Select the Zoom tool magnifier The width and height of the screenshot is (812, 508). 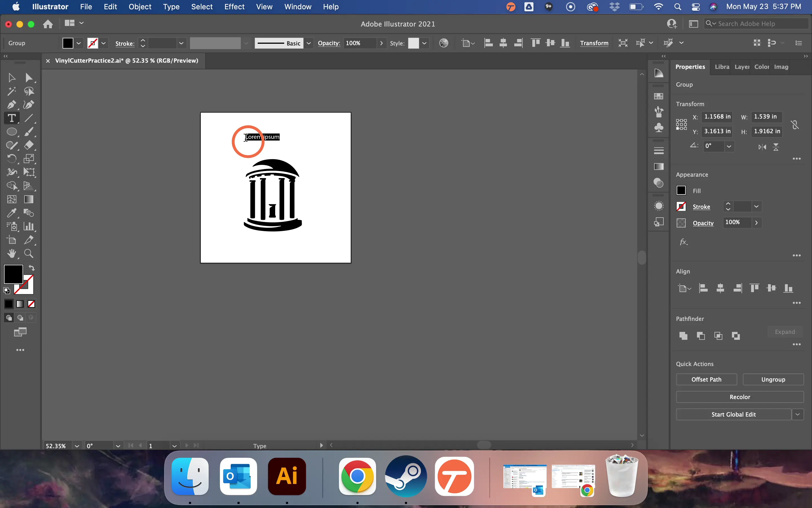29,254
